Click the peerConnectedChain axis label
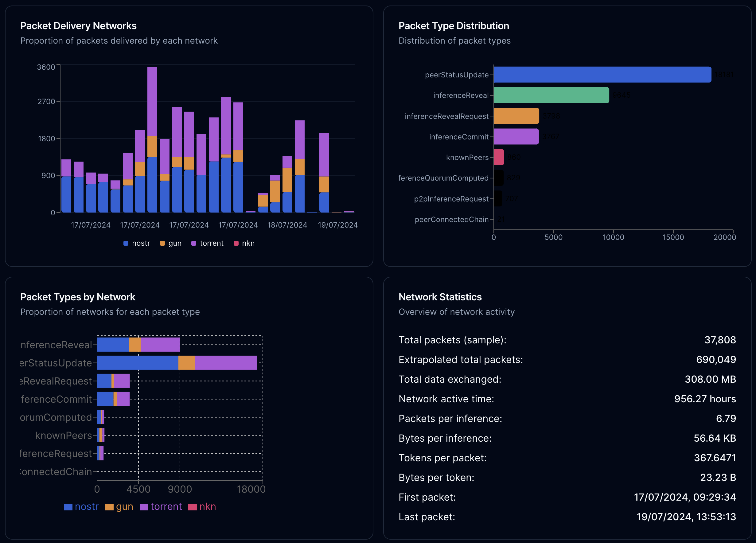The height and width of the screenshot is (543, 756). coord(451,219)
